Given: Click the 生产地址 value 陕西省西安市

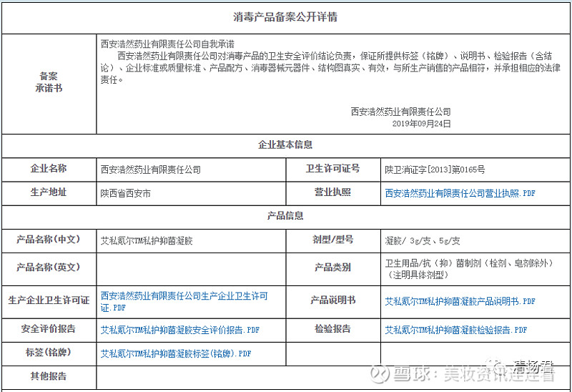Looking at the screenshot, I should pos(126,193).
